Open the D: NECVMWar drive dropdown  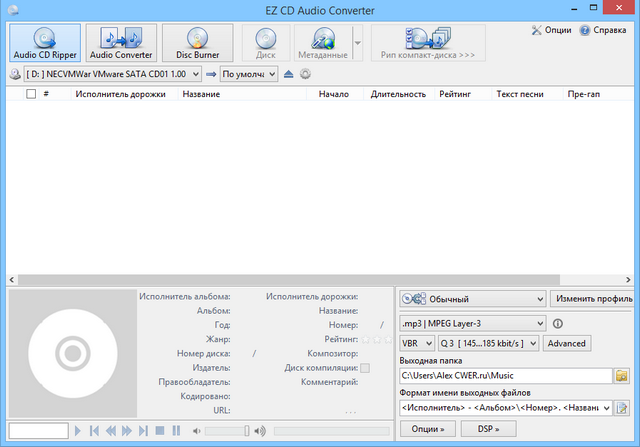(x=112, y=74)
